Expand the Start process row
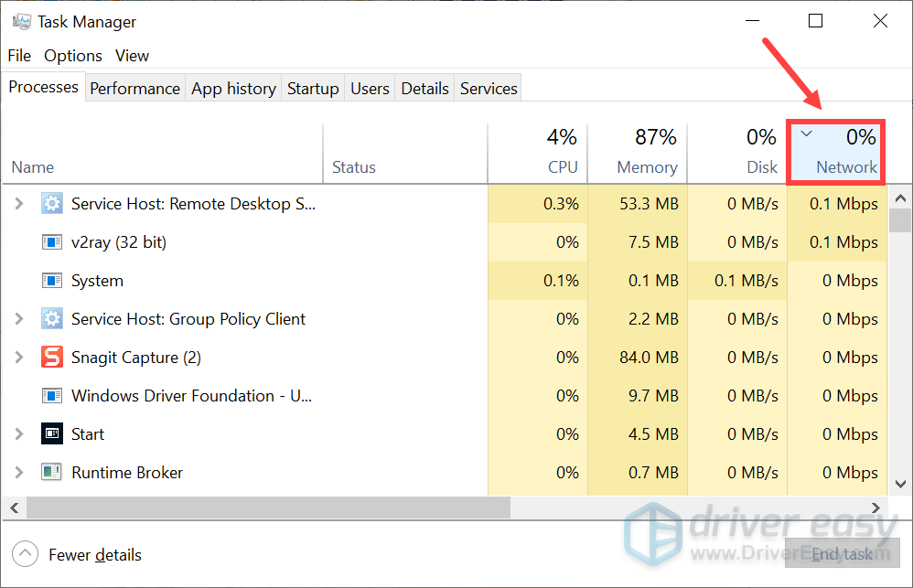This screenshot has height=588, width=913. [x=19, y=433]
